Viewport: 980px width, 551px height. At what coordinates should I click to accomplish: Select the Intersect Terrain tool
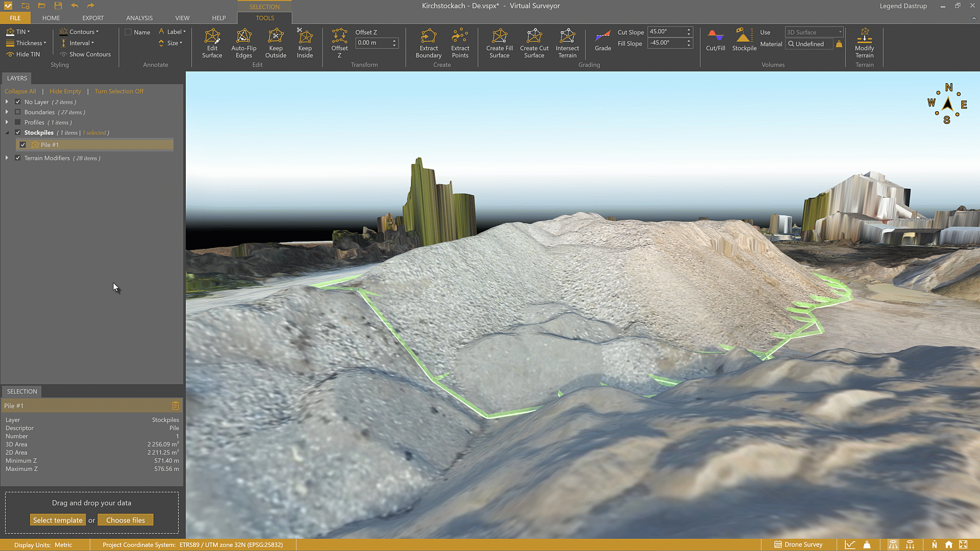point(567,43)
